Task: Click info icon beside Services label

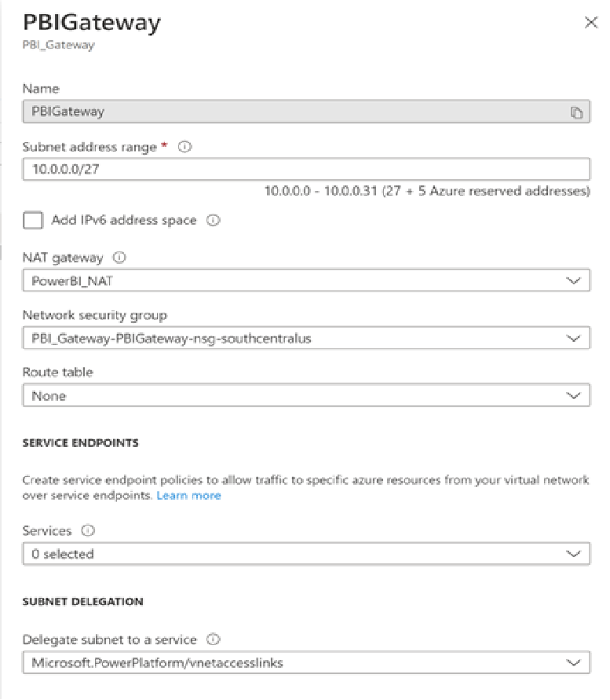Action: click(x=88, y=530)
